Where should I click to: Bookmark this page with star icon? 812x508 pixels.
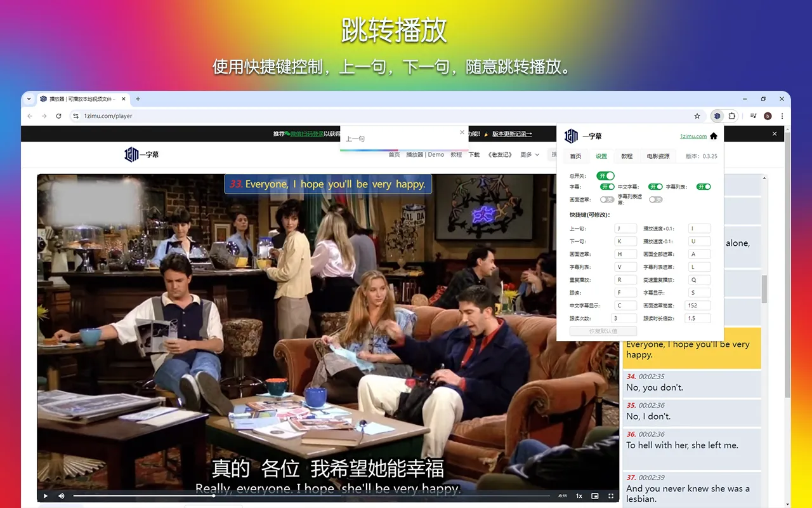(697, 116)
